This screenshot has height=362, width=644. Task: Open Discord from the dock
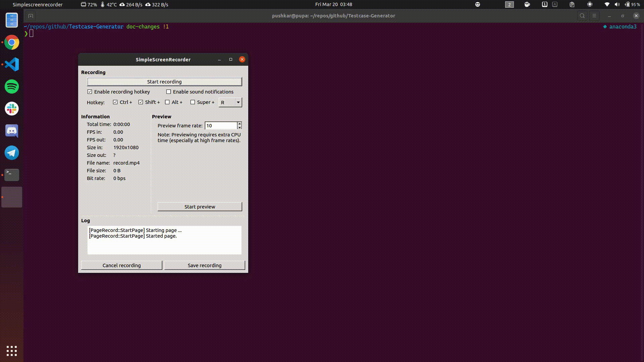click(x=12, y=131)
